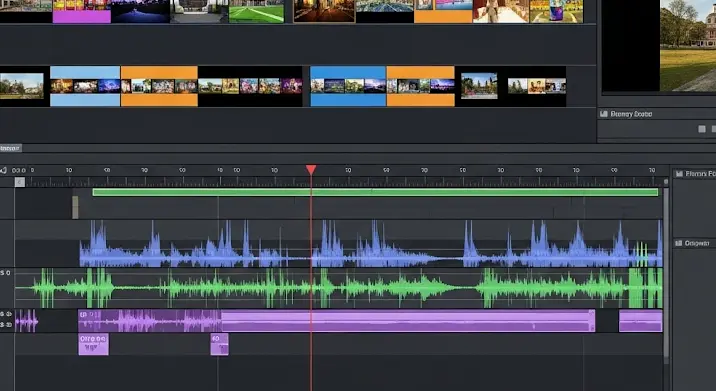Click the speaker icon left of timeline ruler

(x=4, y=170)
